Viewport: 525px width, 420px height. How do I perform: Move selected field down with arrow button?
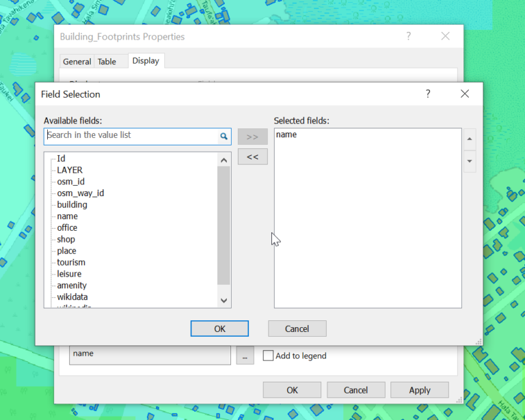[470, 162]
